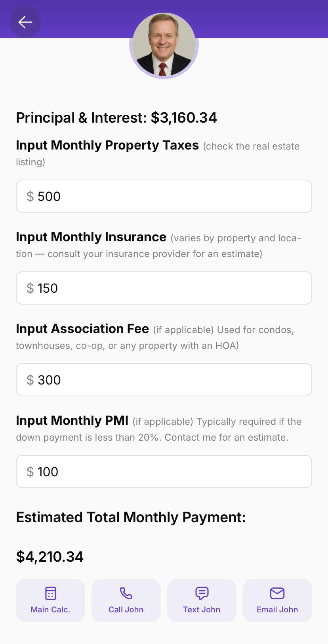Click the dollar sign in Monthly Insurance field

click(30, 288)
